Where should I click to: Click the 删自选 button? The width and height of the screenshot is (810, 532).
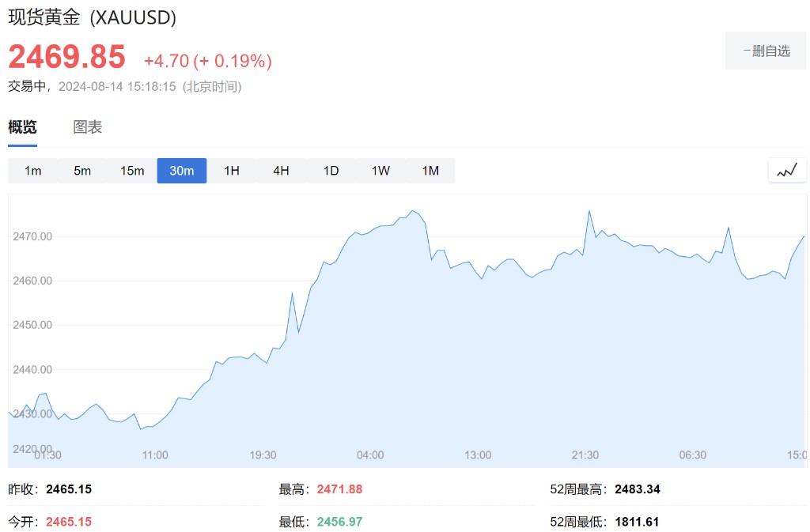(766, 51)
